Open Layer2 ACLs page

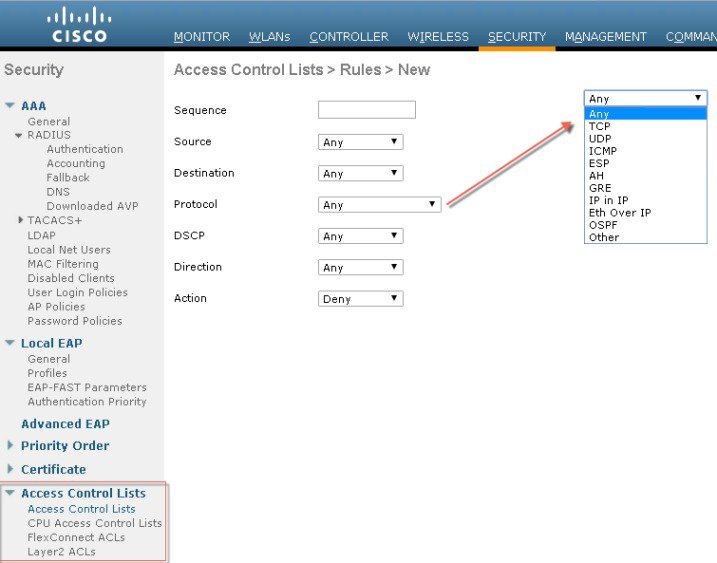point(62,552)
